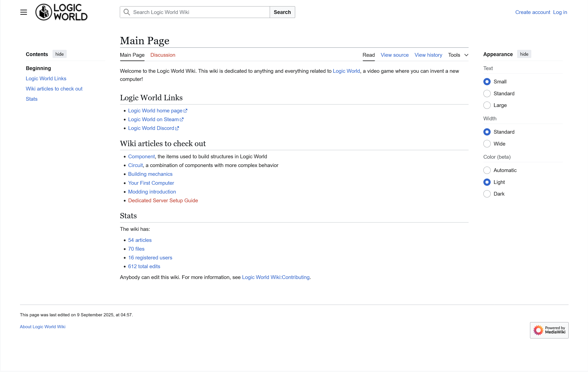Jump to Logic World Links in contents

click(x=46, y=78)
